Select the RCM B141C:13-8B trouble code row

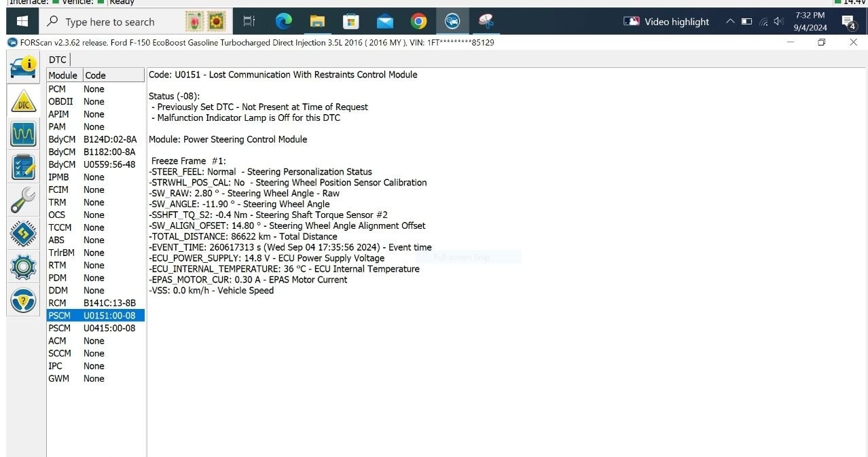coord(95,303)
